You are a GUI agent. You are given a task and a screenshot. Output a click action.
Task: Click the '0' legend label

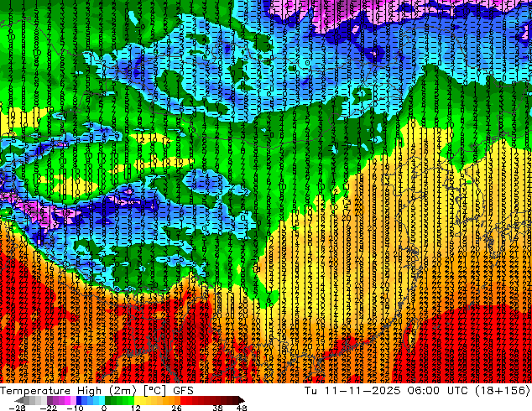[x=104, y=408]
